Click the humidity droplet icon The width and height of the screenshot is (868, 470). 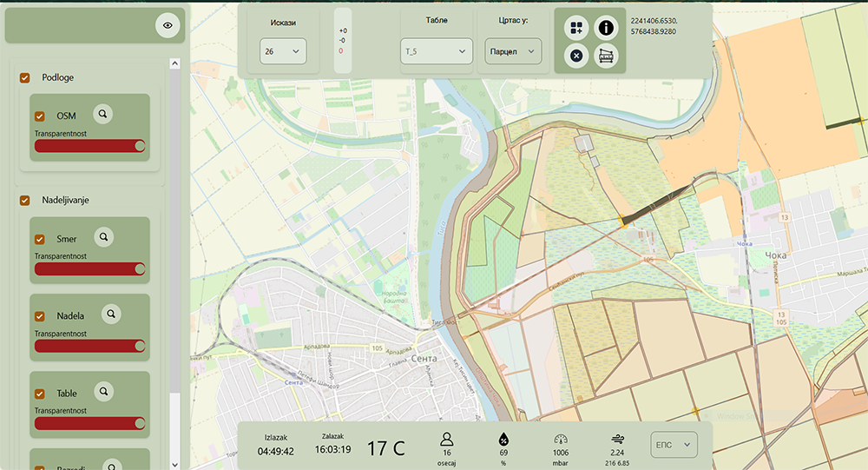click(x=503, y=440)
